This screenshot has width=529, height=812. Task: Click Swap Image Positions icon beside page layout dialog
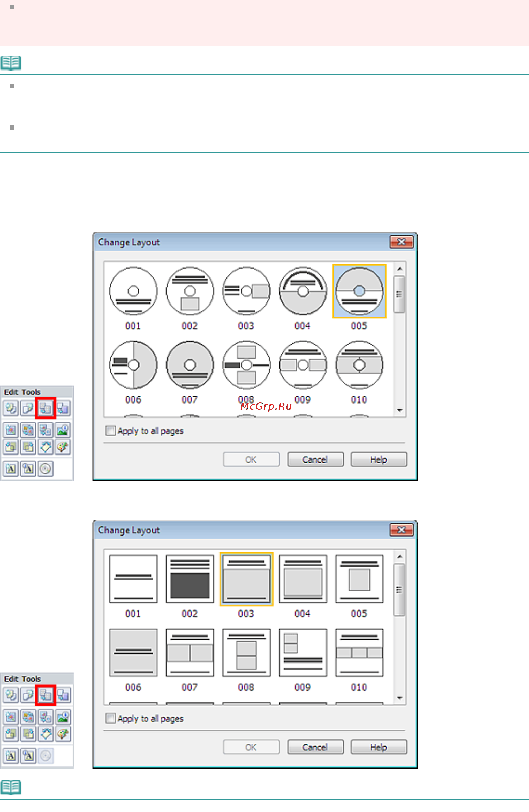(x=28, y=717)
